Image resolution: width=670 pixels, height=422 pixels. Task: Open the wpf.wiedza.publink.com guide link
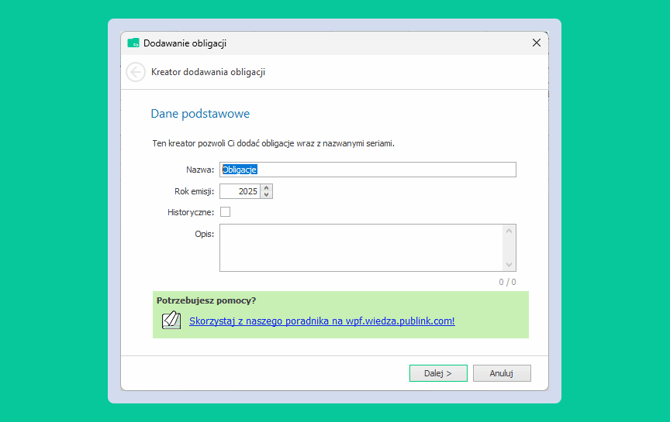click(322, 321)
